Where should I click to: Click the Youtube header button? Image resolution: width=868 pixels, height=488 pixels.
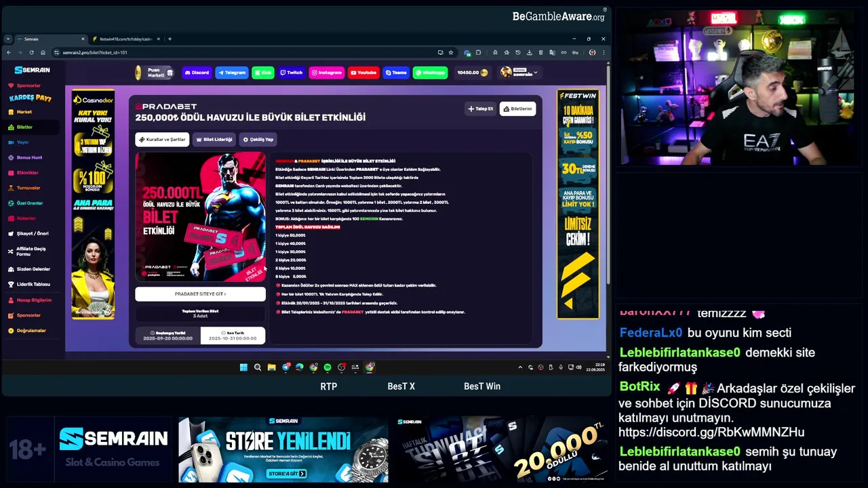[363, 73]
